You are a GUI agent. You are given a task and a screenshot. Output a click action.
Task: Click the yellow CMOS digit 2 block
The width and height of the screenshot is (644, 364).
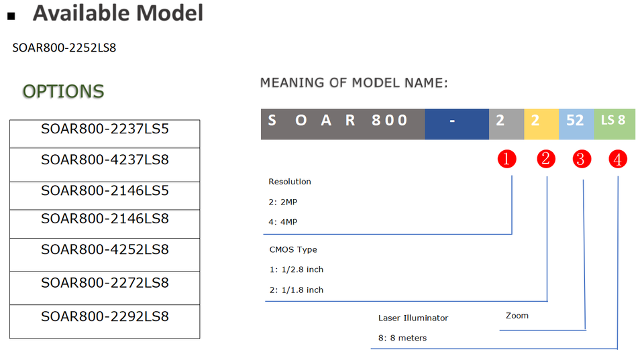tap(541, 124)
